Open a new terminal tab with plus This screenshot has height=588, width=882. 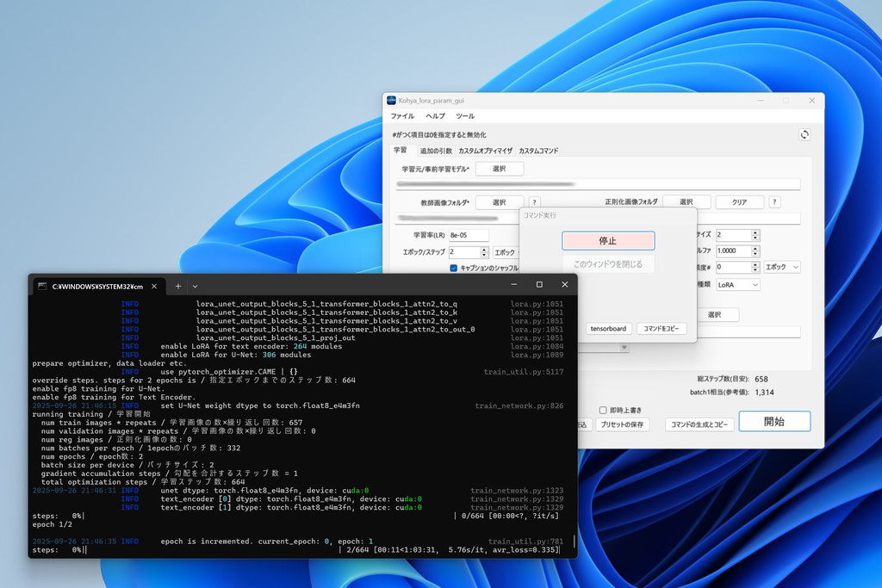(x=177, y=286)
